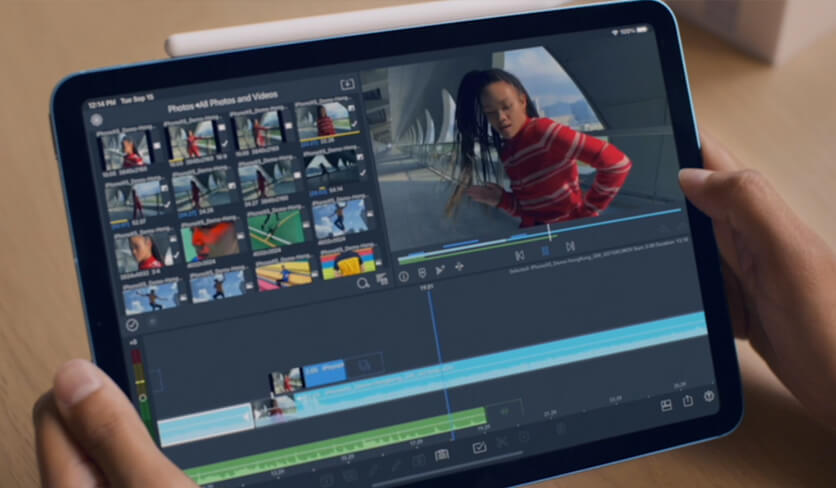Select the blue title clip on the timeline

coord(324,372)
